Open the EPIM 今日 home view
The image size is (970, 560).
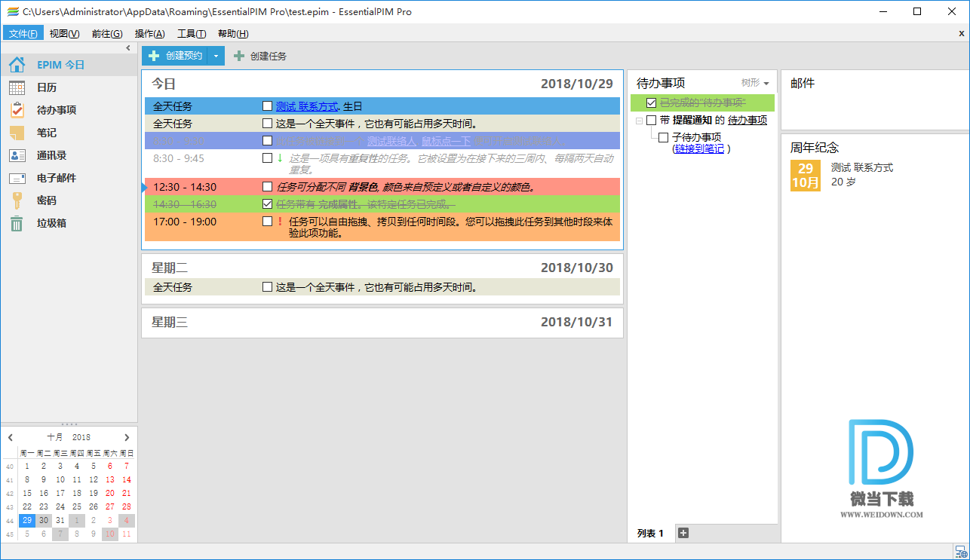point(69,65)
